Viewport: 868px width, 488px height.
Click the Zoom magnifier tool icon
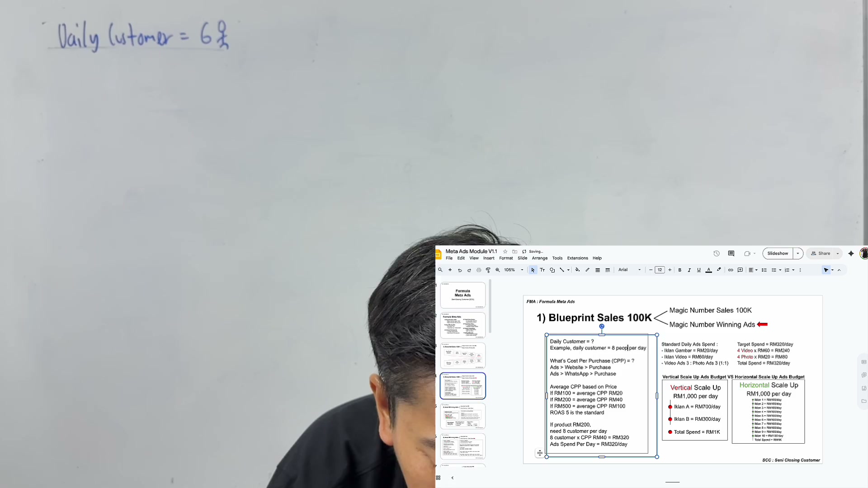pyautogui.click(x=498, y=270)
